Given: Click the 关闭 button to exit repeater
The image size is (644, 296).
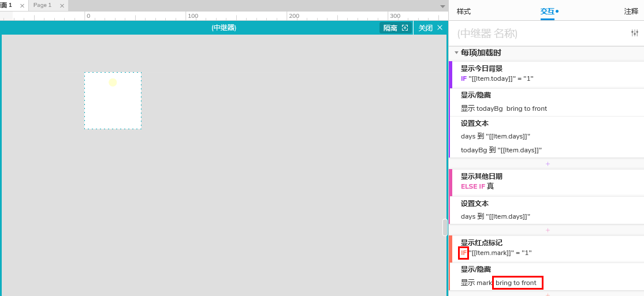Looking at the screenshot, I should pos(430,28).
